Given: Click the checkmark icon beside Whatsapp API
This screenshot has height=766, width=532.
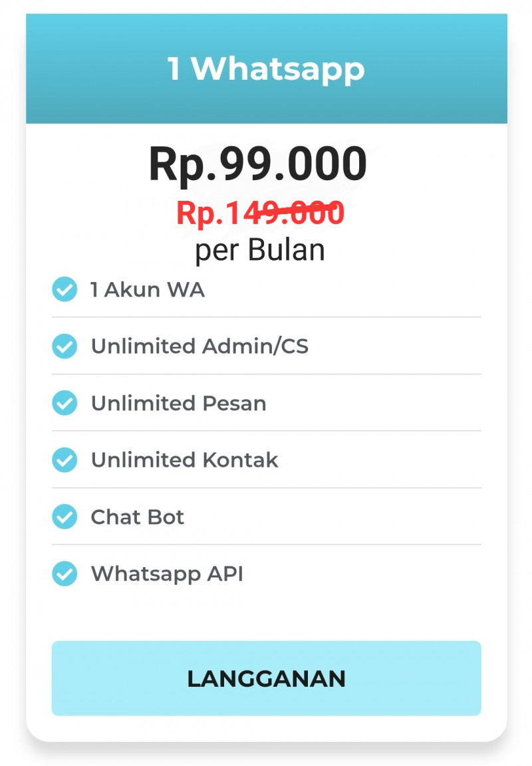Looking at the screenshot, I should pyautogui.click(x=65, y=574).
